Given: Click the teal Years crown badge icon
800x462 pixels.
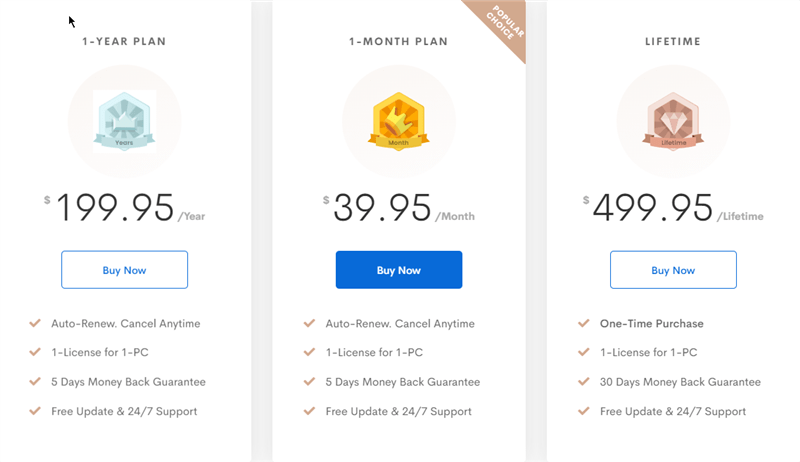Looking at the screenshot, I should click(124, 120).
